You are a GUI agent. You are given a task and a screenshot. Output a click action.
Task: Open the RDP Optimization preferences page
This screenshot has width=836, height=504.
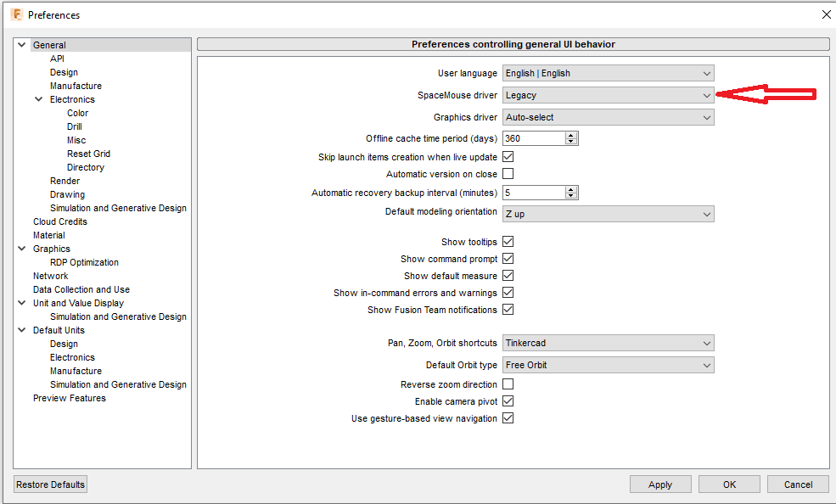pos(84,262)
